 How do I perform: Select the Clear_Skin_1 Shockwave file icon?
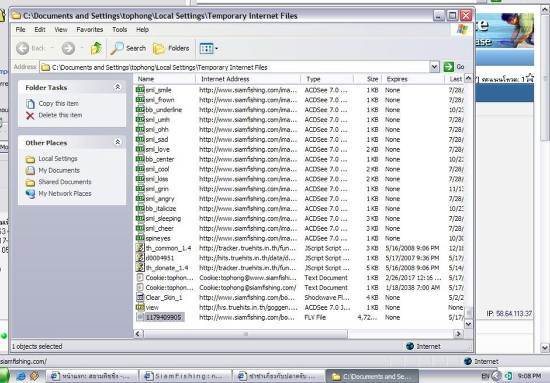tap(140, 297)
